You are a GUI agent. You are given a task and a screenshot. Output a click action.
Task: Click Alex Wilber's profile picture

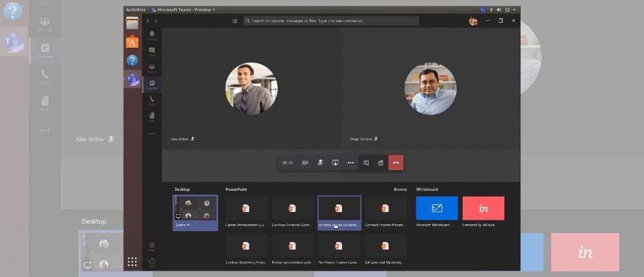point(252,88)
